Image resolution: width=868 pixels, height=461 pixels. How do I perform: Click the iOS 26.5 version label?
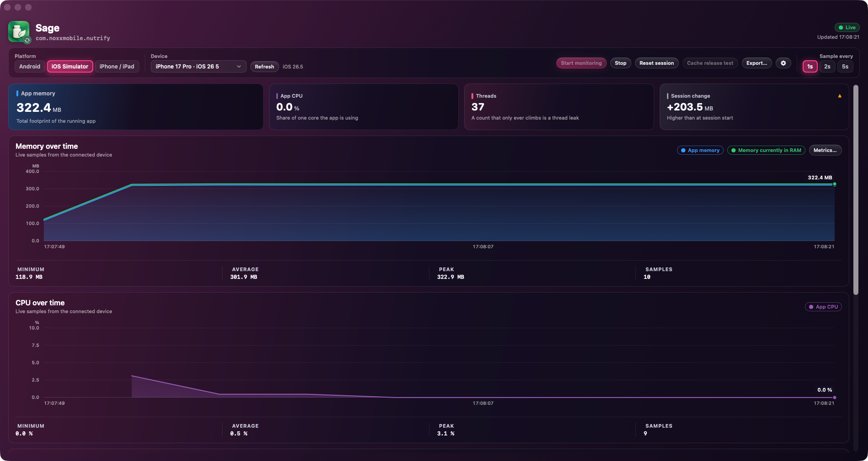coord(293,67)
